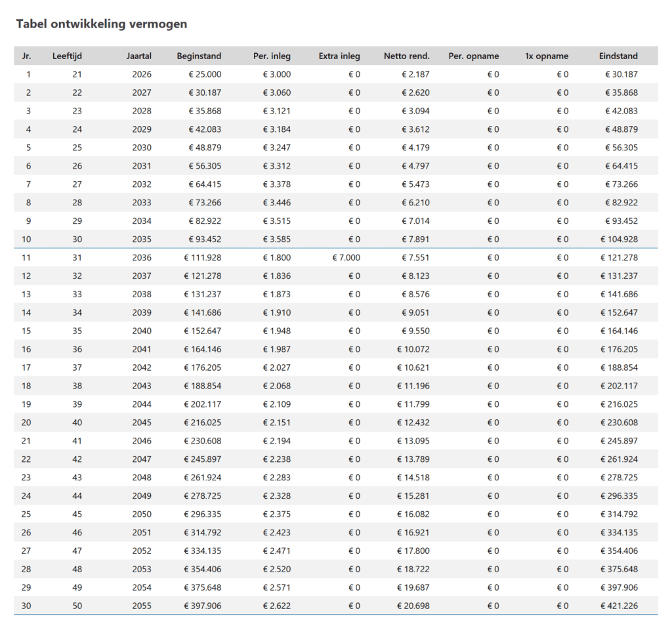Image resolution: width=672 pixels, height=628 pixels.
Task: Click the Eindstand value € 421.226
Action: point(616,606)
